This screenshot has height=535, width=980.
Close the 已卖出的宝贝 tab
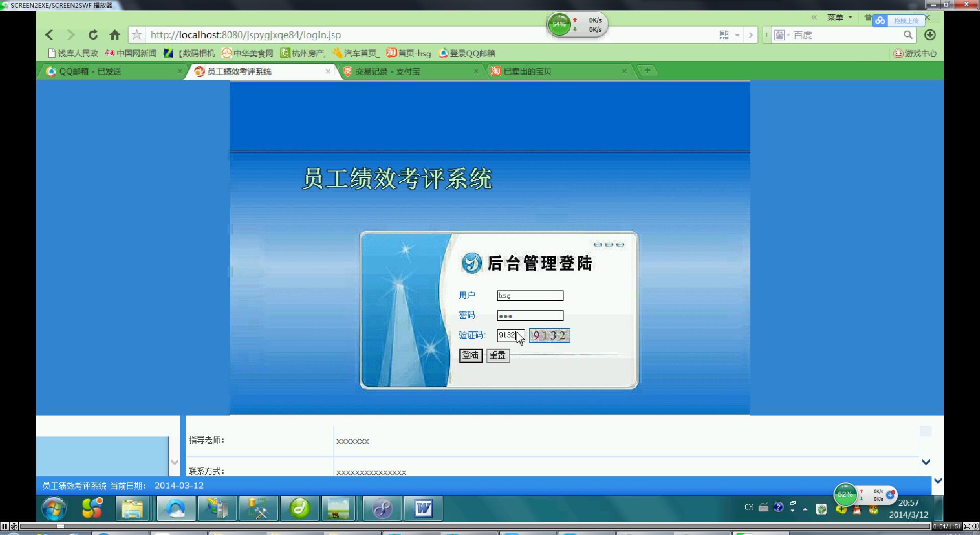624,71
